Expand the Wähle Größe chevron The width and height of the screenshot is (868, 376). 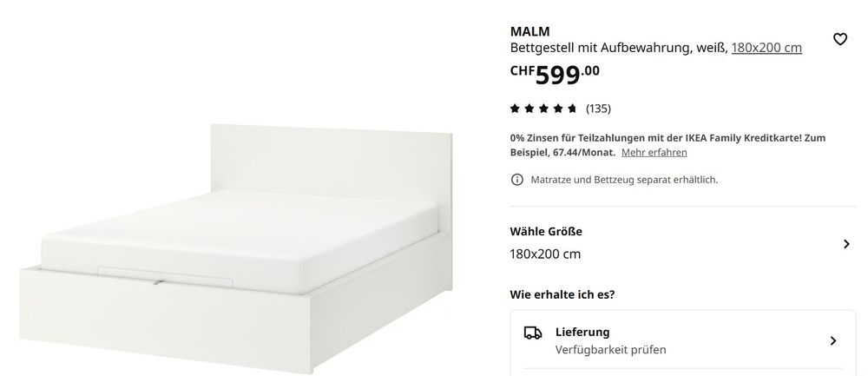(x=845, y=244)
